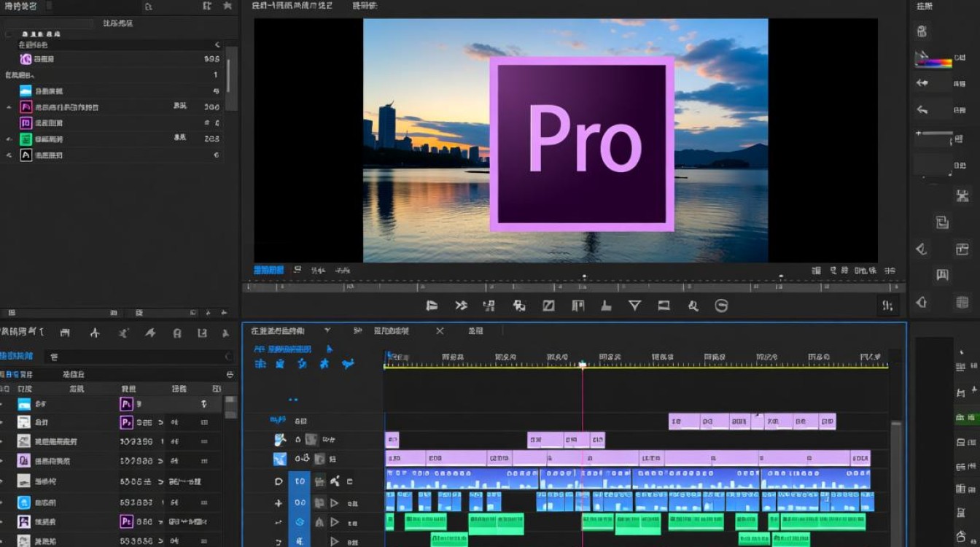Click the rectangle icon left of the magnifier
This screenshot has width=980, height=547.
[x=664, y=306]
